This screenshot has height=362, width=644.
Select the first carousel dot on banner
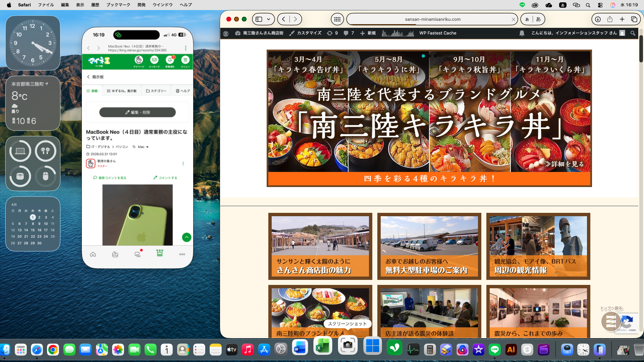[423, 56]
